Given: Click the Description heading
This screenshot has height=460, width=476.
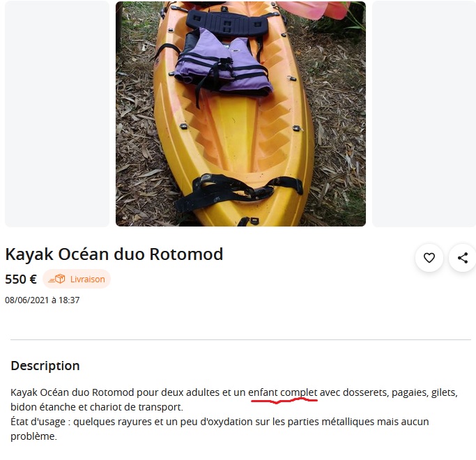Looking at the screenshot, I should pyautogui.click(x=45, y=366).
